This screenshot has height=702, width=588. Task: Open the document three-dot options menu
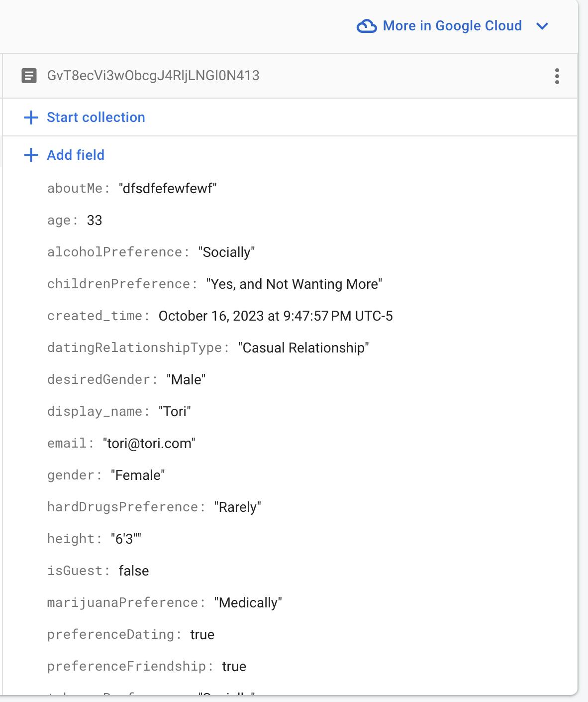(x=557, y=76)
